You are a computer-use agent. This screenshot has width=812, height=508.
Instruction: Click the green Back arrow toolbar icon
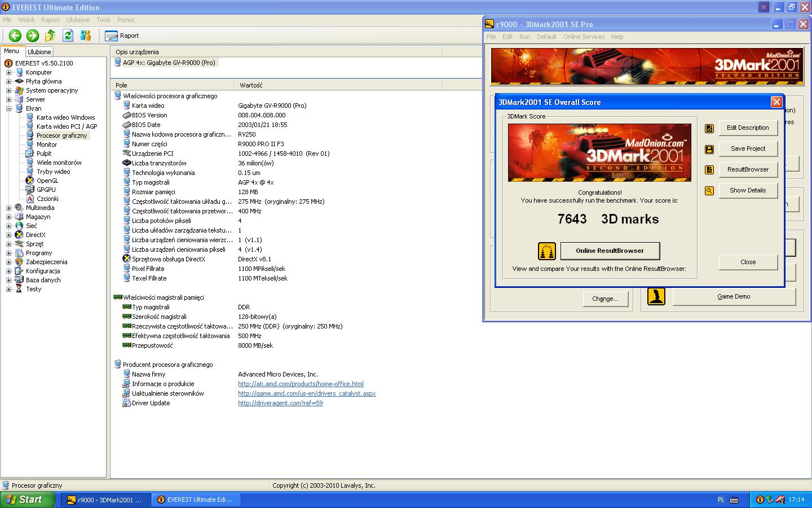tap(15, 36)
